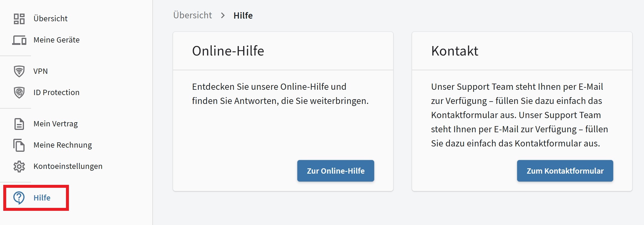This screenshot has width=644, height=225.
Task: Click the Online-Hilfe card heading
Action: tap(228, 51)
